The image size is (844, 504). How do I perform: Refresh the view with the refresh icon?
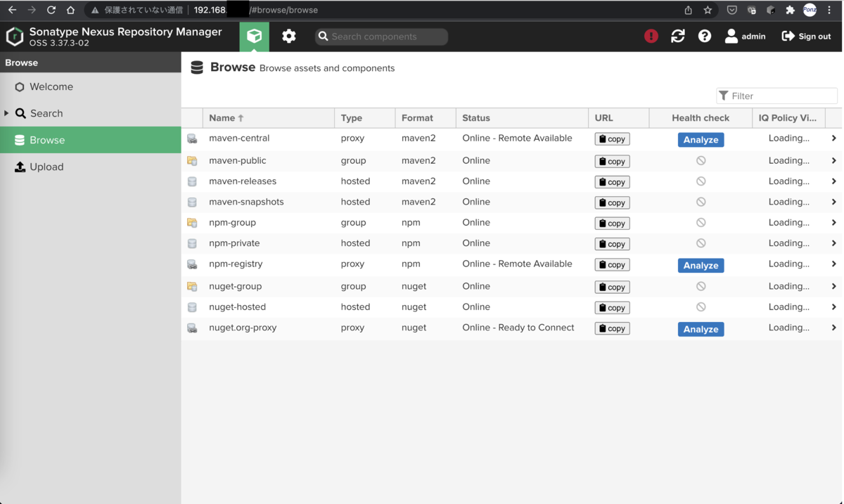[x=678, y=36]
